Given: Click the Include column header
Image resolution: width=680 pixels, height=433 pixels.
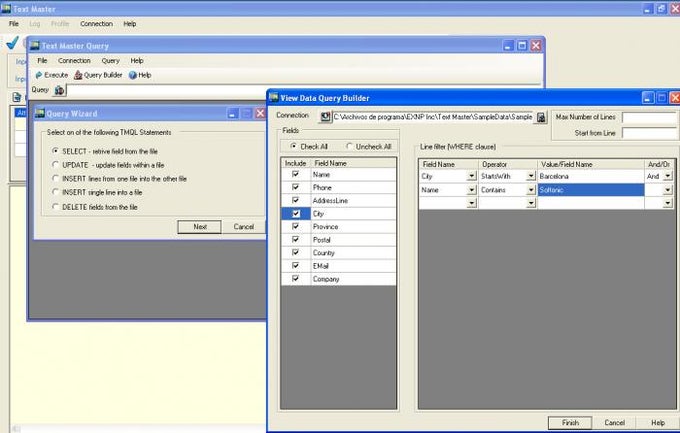Looking at the screenshot, I should (x=296, y=163).
